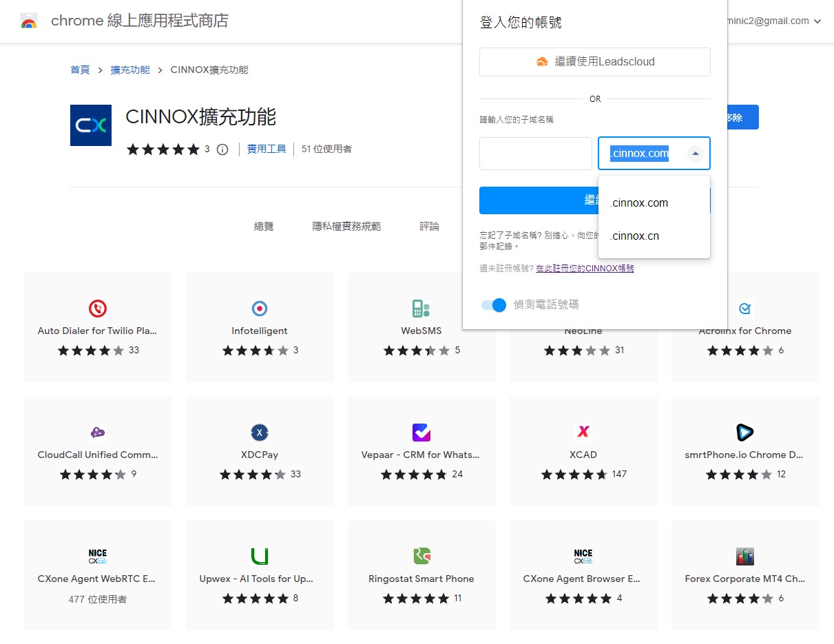Open the Infotelligent extension icon
834x644 pixels.
click(260, 309)
